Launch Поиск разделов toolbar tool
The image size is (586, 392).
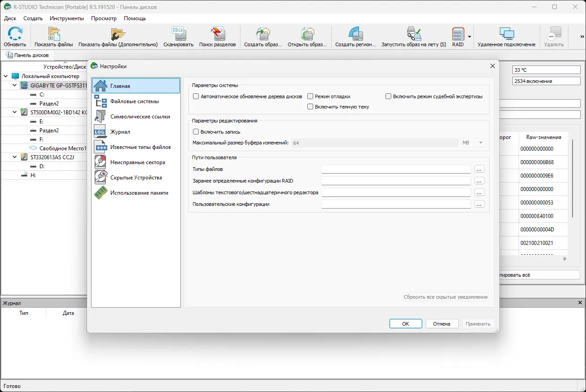218,34
